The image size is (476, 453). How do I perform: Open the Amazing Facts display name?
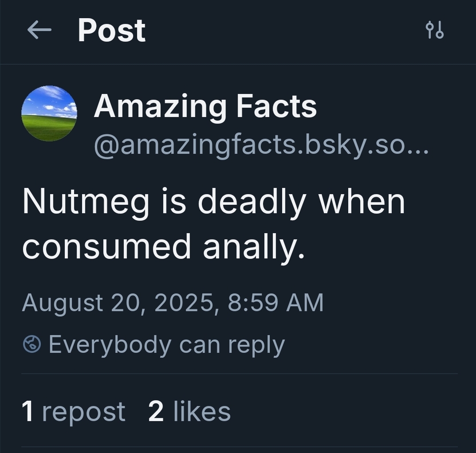point(205,106)
